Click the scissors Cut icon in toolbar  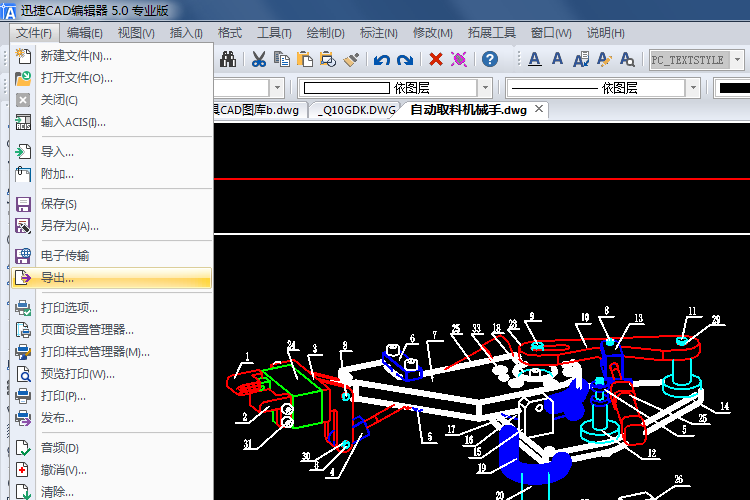point(258,59)
